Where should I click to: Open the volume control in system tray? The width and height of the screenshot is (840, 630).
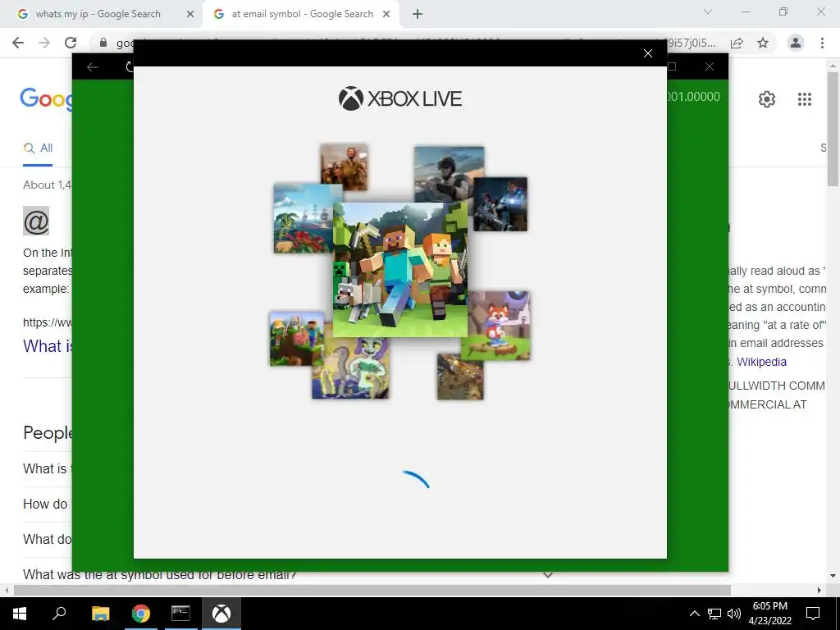(x=733, y=614)
